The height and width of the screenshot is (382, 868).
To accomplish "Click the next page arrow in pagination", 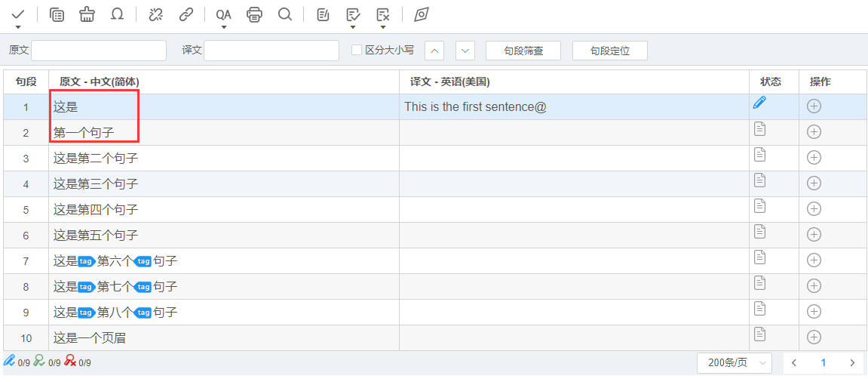I will tap(852, 363).
